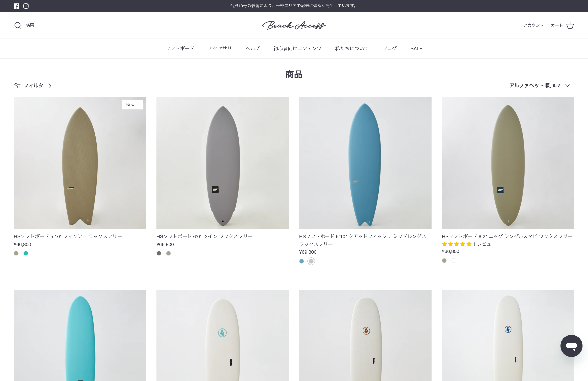Select teal color swatch for 5'10" fish board

(x=26, y=253)
